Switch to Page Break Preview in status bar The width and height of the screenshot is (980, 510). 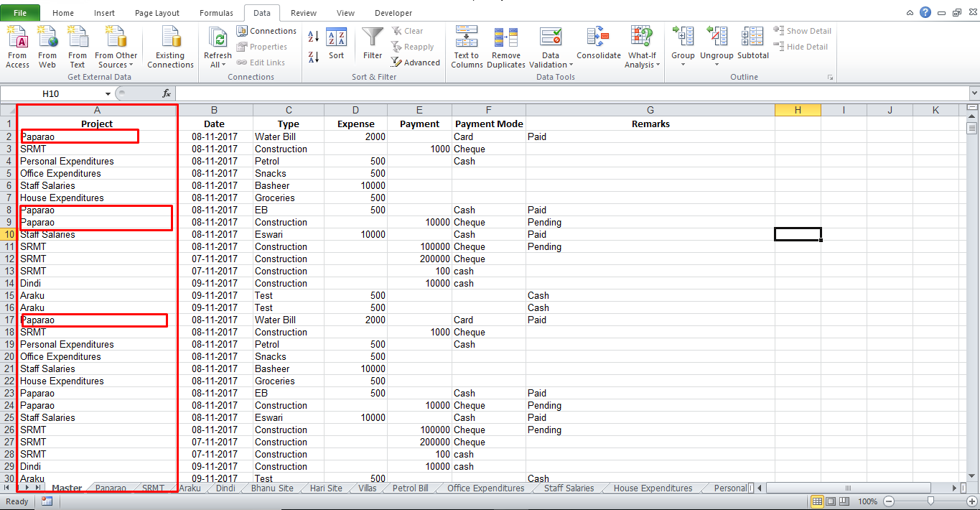(843, 501)
